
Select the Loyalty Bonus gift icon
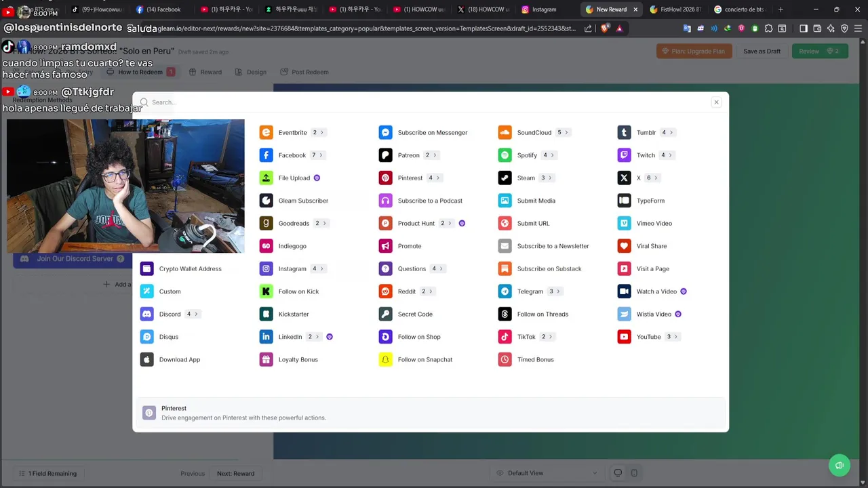[266, 360]
